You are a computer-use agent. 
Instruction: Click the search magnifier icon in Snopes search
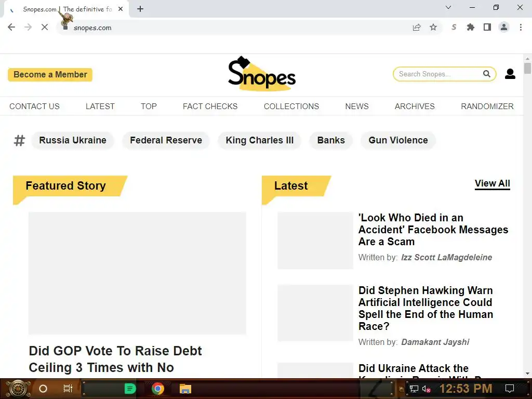coord(486,74)
